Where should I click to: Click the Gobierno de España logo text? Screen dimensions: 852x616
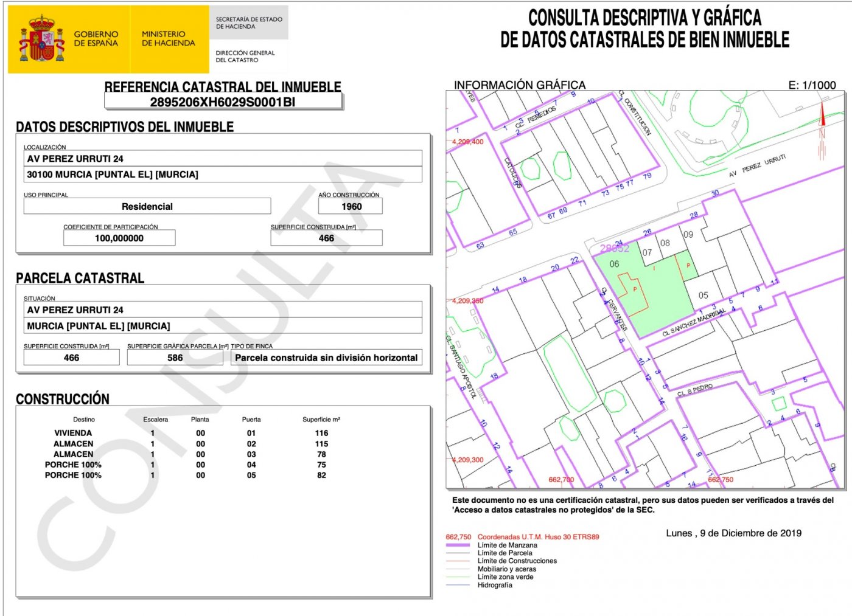click(96, 39)
